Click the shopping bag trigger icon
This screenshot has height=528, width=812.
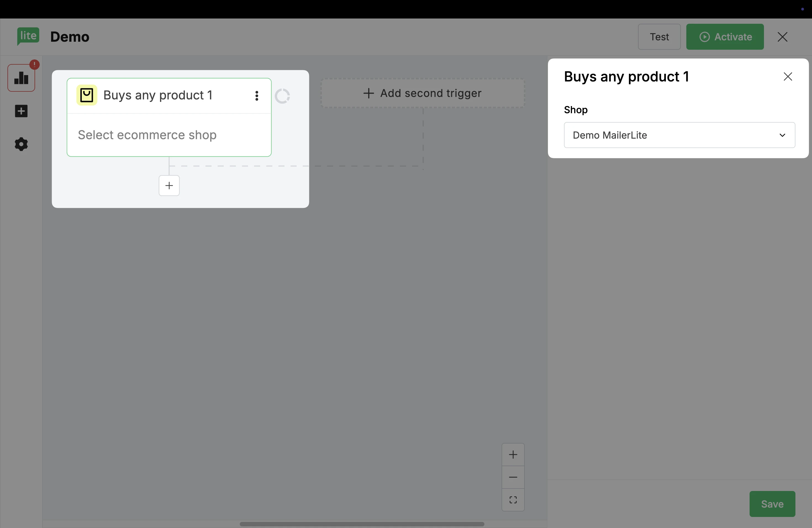pyautogui.click(x=87, y=95)
